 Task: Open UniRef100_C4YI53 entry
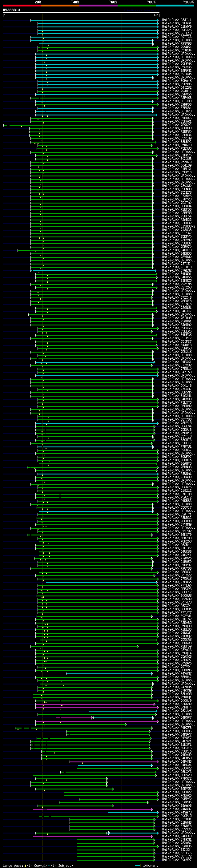pyautogui.click(x=176, y=372)
